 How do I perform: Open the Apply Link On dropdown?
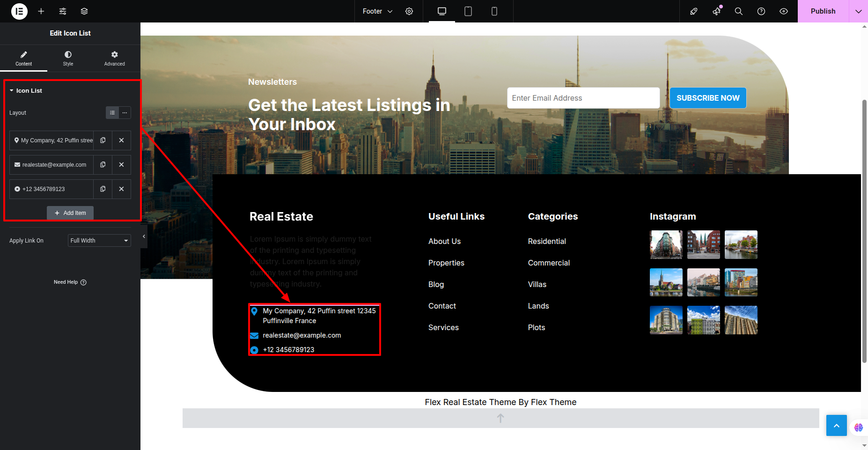99,241
